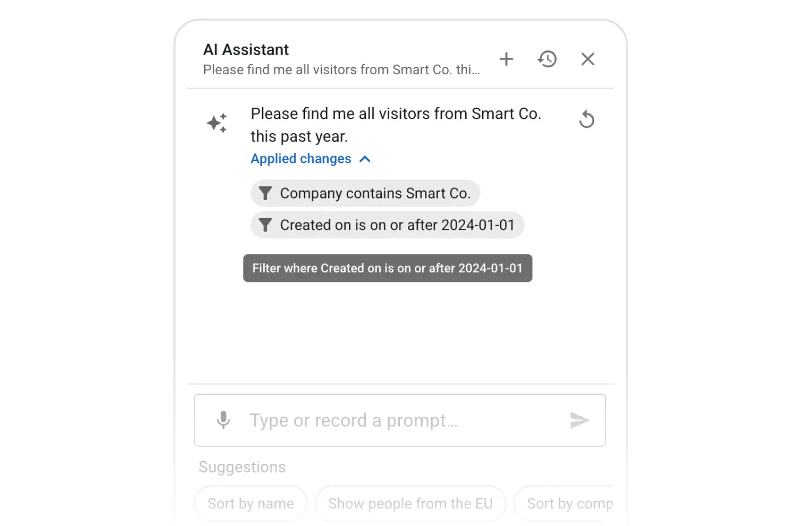Image resolution: width=812 pixels, height=526 pixels.
Task: Open the conversation history icon
Action: click(547, 59)
